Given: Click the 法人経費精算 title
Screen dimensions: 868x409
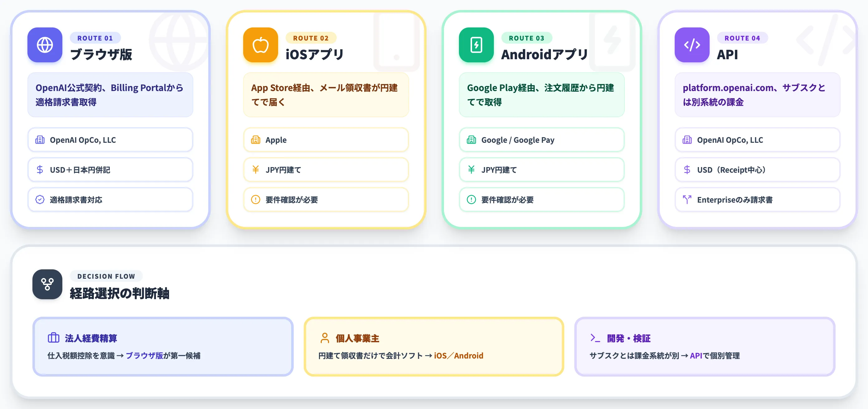Looking at the screenshot, I should point(91,338).
